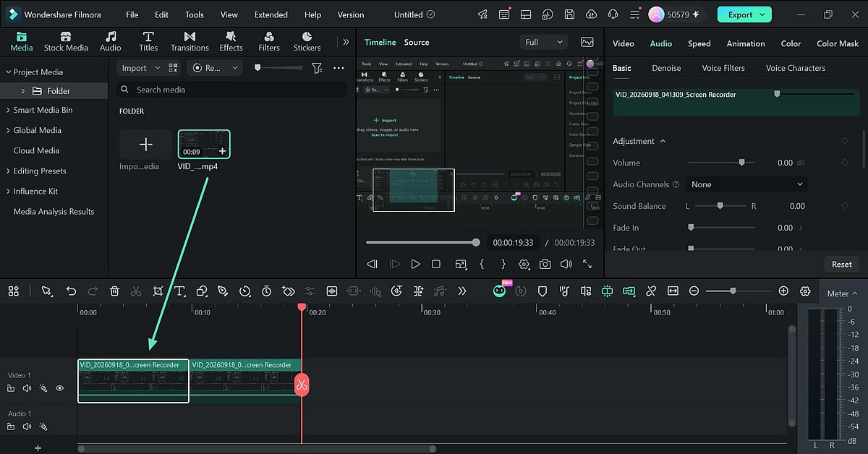Open the audio waveform tool

pyautogui.click(x=332, y=291)
